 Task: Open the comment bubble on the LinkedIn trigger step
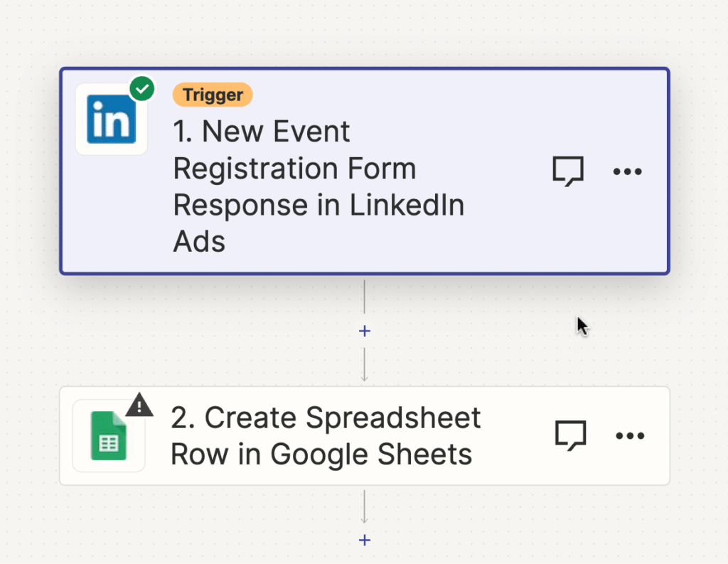568,171
